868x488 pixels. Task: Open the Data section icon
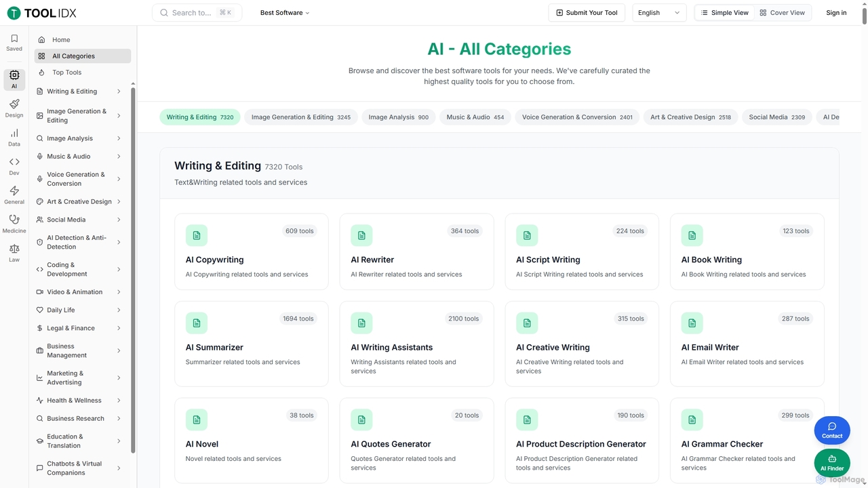click(14, 138)
